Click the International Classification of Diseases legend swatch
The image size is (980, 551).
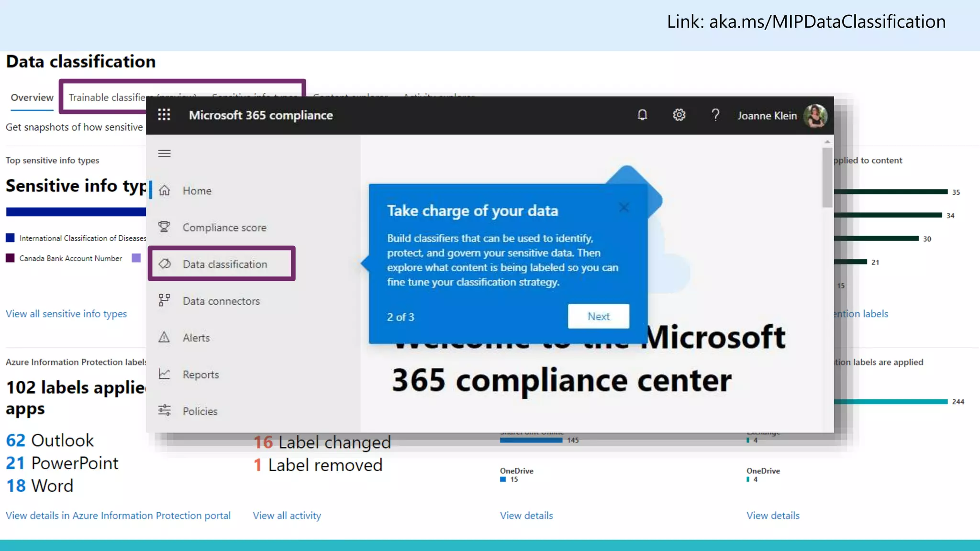click(x=10, y=238)
